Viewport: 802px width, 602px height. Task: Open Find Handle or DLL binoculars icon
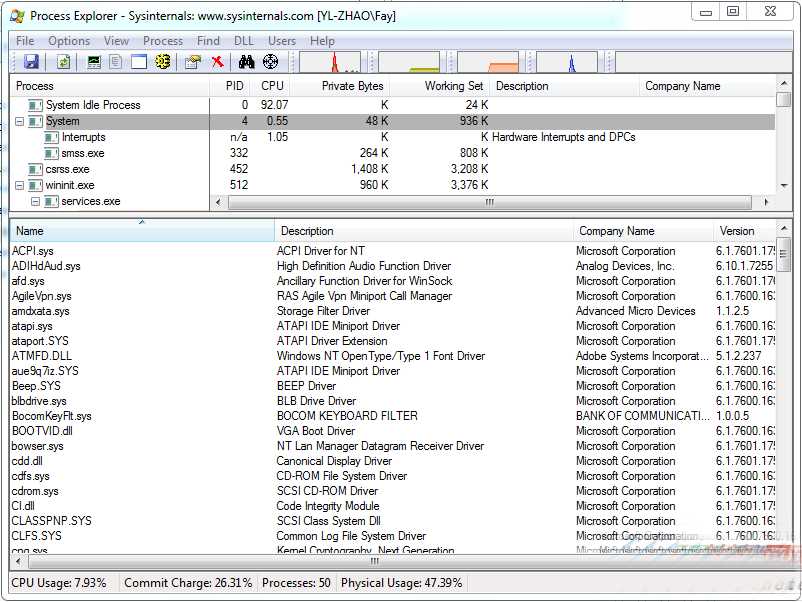point(245,62)
